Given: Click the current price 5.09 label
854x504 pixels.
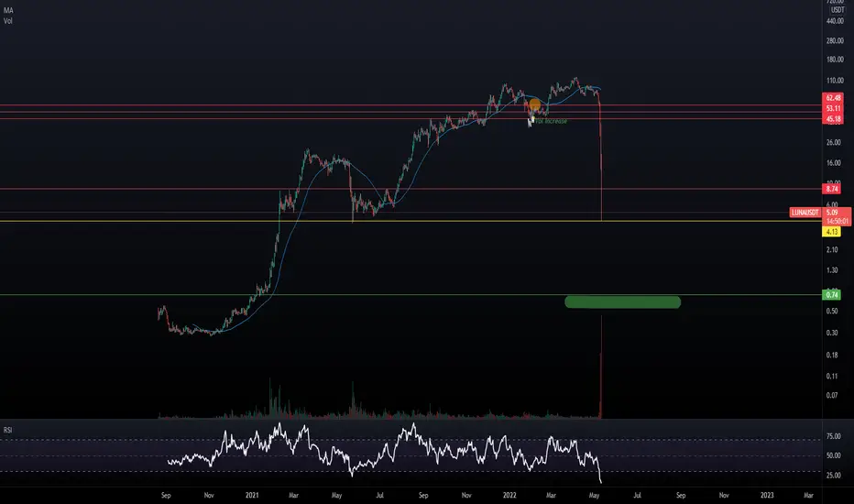Looking at the screenshot, I should coord(832,213).
